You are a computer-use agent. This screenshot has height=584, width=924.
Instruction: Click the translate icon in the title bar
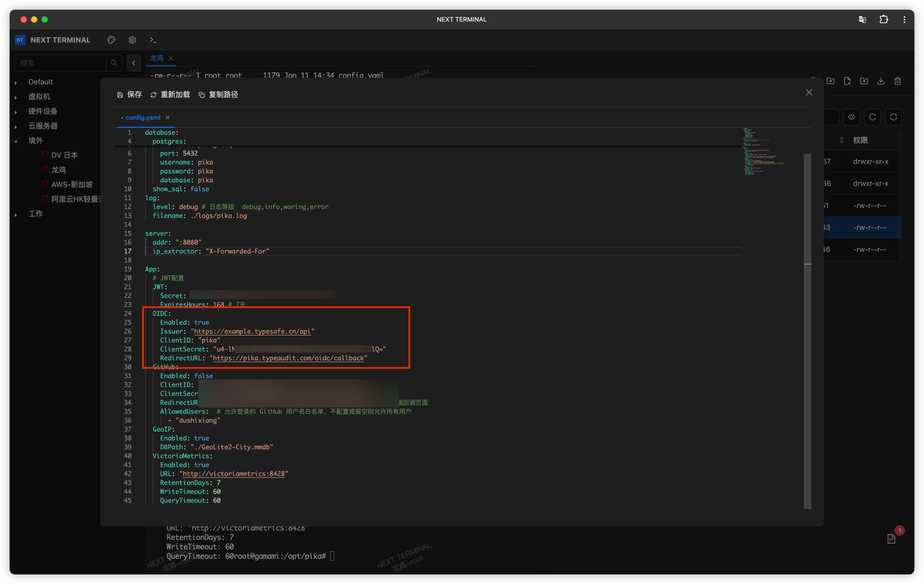coord(862,19)
